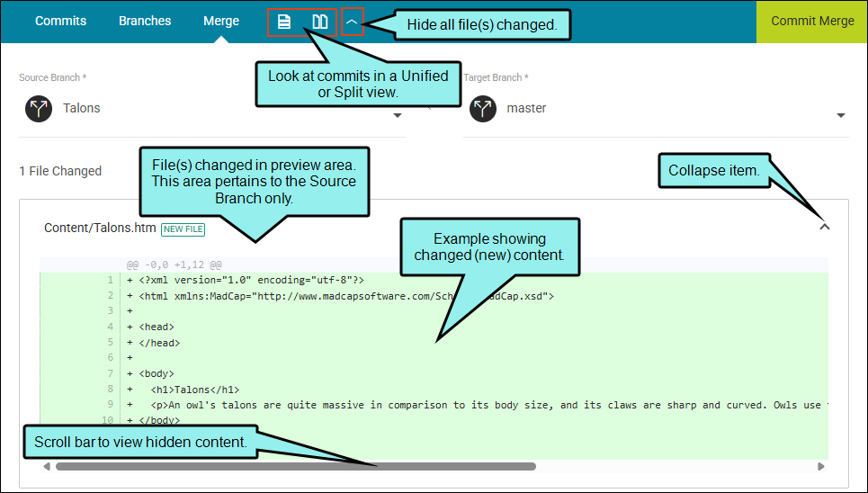Open the Branches tab
868x493 pixels.
(x=145, y=21)
